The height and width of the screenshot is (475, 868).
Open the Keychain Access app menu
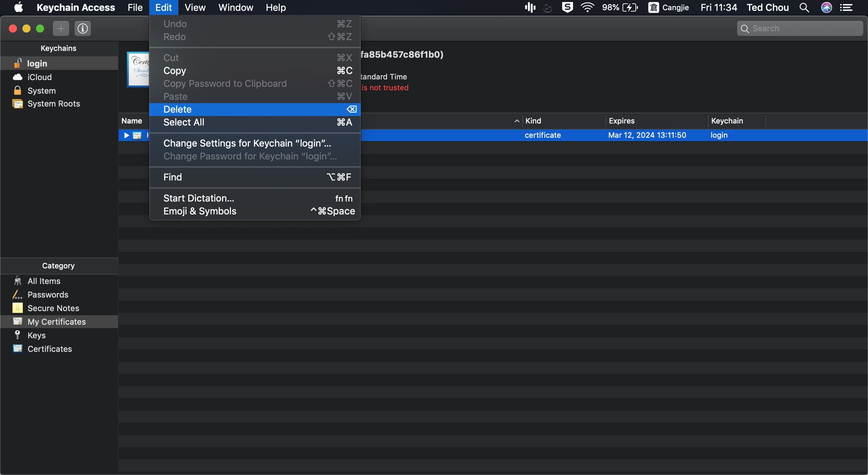click(76, 7)
